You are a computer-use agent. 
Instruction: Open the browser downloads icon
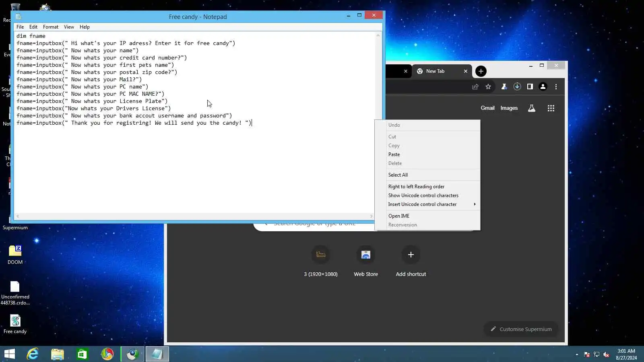click(x=517, y=86)
